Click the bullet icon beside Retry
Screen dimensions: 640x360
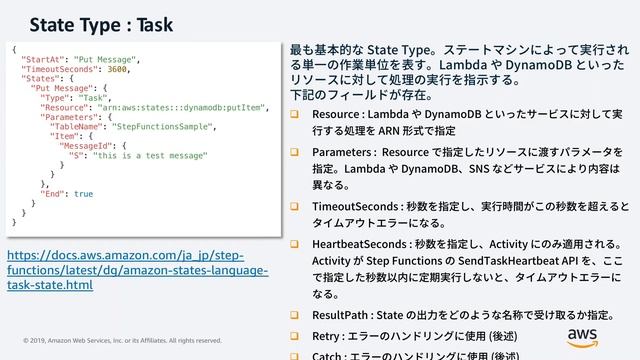point(294,336)
